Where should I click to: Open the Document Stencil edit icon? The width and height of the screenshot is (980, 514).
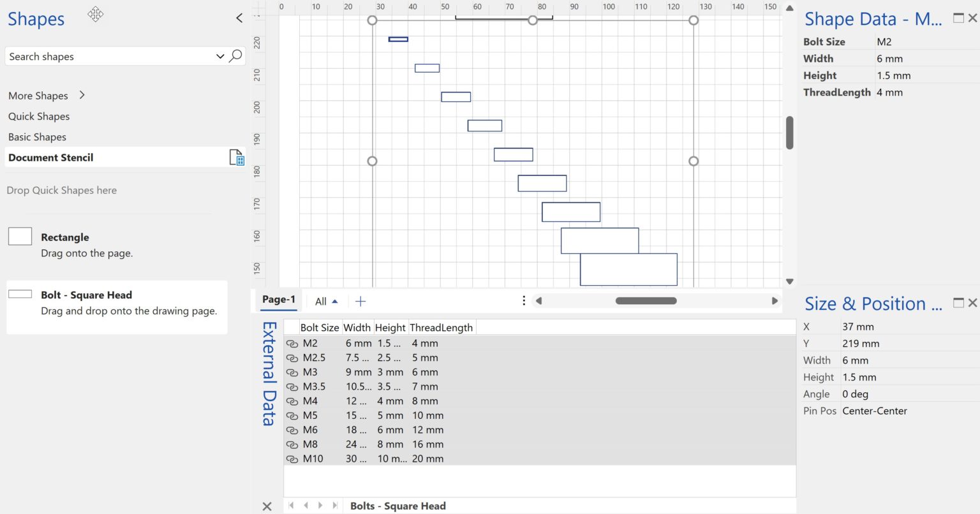pyautogui.click(x=237, y=158)
